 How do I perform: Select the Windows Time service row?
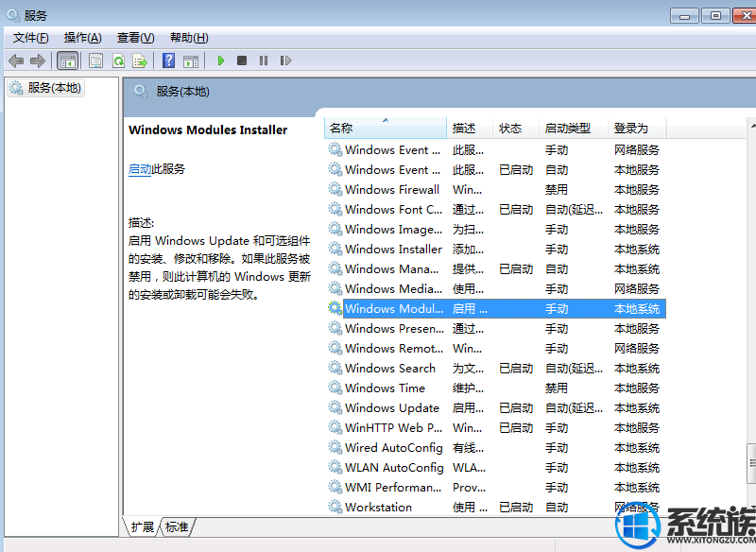click(495, 388)
